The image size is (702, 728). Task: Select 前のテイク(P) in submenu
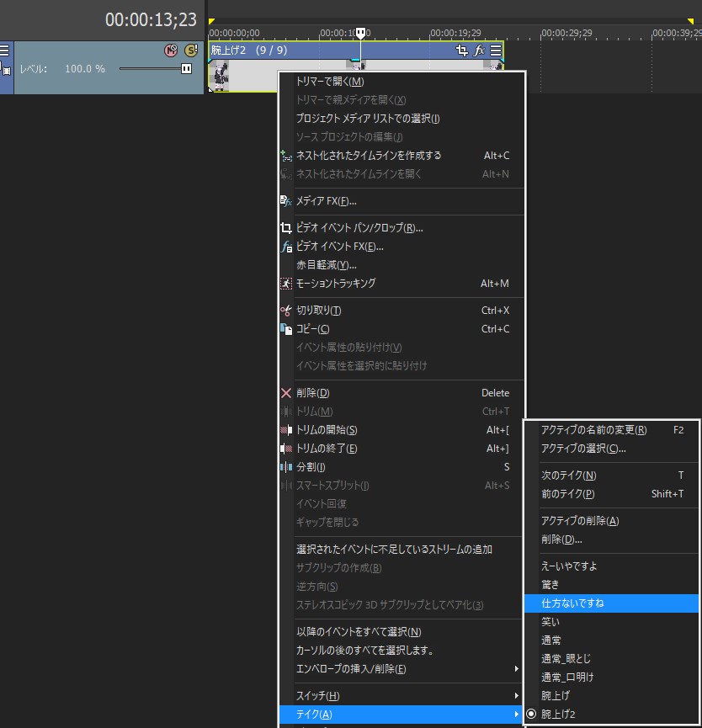(x=611, y=494)
